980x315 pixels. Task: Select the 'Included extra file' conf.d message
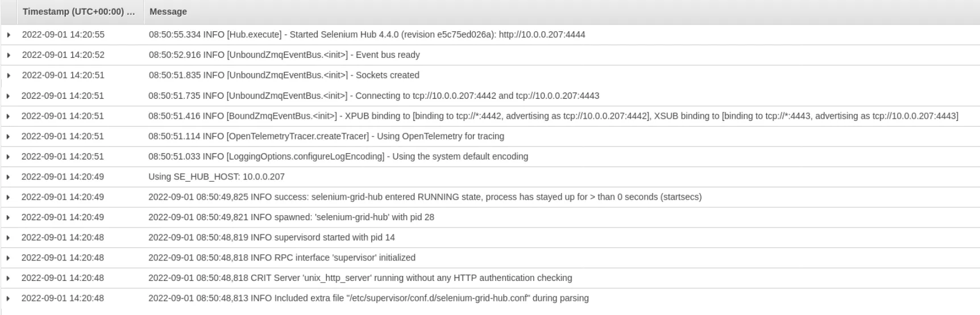(369, 298)
